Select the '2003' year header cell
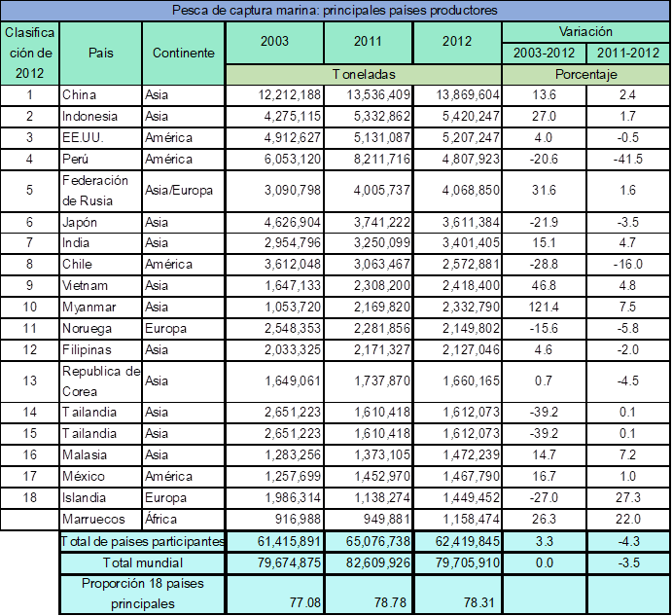This screenshot has height=616, width=672. click(274, 42)
